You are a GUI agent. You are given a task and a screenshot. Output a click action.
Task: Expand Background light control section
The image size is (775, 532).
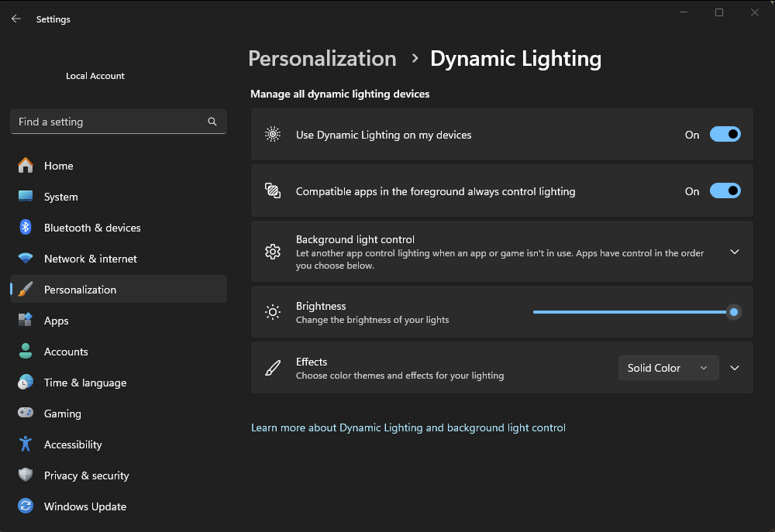click(x=735, y=252)
